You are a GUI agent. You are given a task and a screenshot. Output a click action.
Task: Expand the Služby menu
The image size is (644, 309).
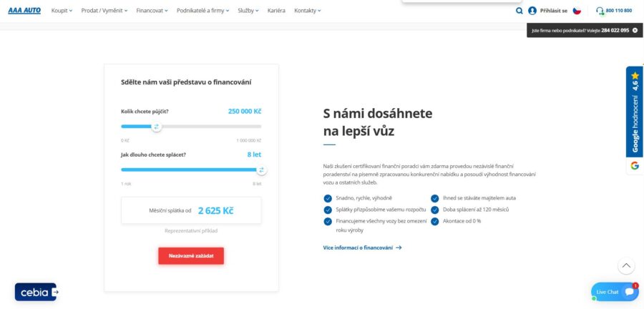pyautogui.click(x=248, y=11)
